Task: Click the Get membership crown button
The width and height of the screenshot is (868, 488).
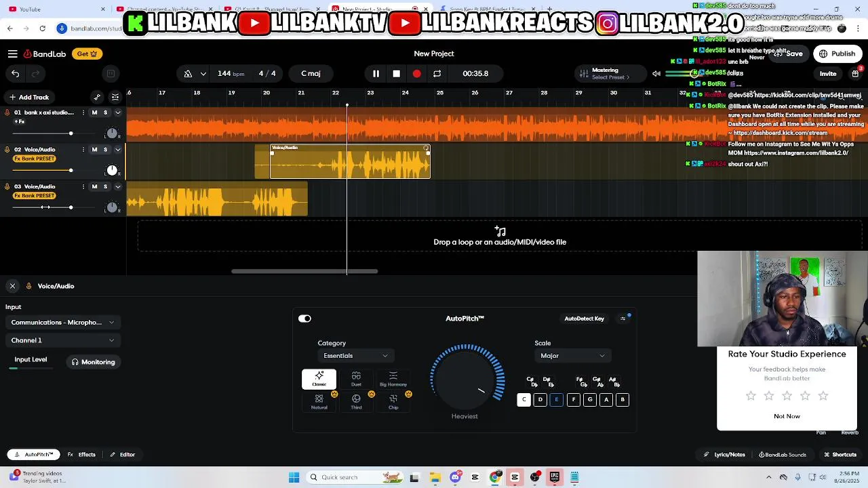Action: [x=87, y=54]
